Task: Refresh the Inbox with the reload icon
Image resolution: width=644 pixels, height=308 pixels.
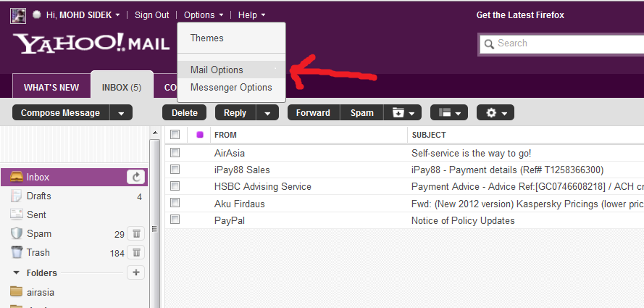Action: (x=136, y=177)
